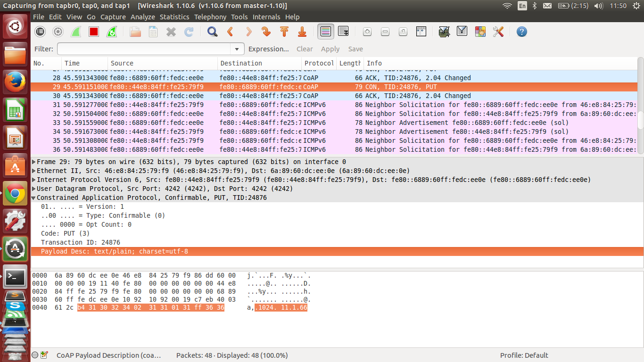The image size is (644, 362).
Task: Stop the running capture with the red square
Action: click(94, 32)
